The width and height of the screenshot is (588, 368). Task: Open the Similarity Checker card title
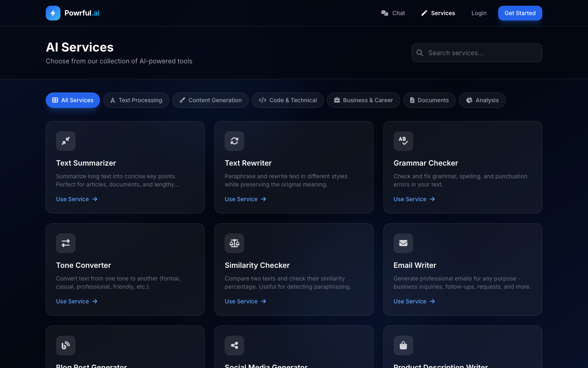point(257,265)
